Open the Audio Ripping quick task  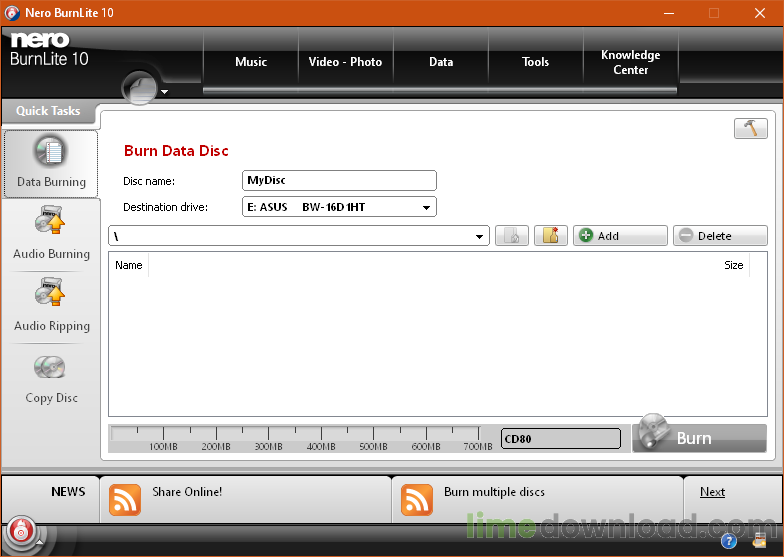click(50, 305)
